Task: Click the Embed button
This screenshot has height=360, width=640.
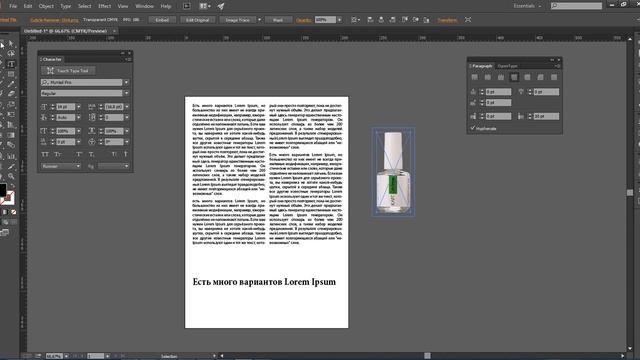Action: (x=162, y=20)
